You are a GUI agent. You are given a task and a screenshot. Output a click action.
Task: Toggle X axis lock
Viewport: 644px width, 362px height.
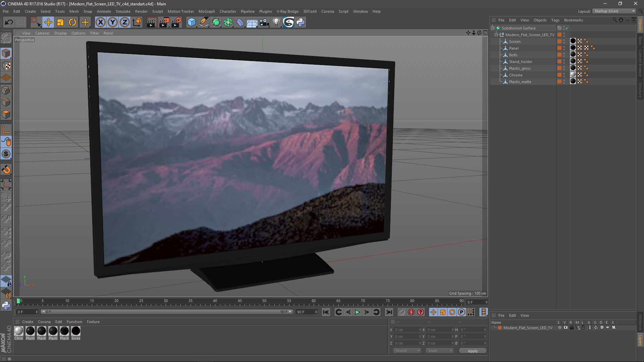[x=100, y=22]
